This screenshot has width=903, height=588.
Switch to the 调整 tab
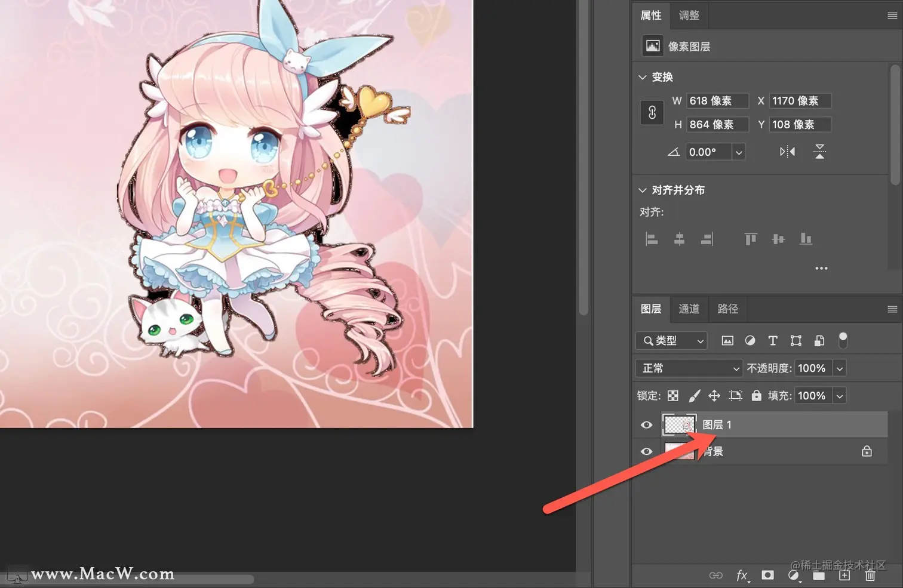pos(689,16)
